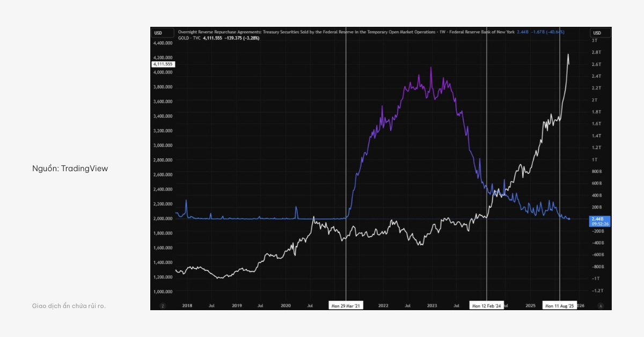The image size is (644, 337).
Task: Click the Nguồn: TradingView source text
Action: [70, 169]
